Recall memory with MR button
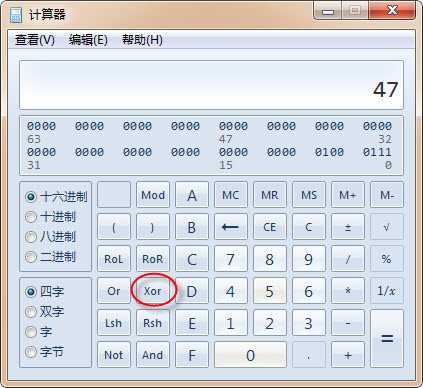The image size is (423, 388). (270, 195)
